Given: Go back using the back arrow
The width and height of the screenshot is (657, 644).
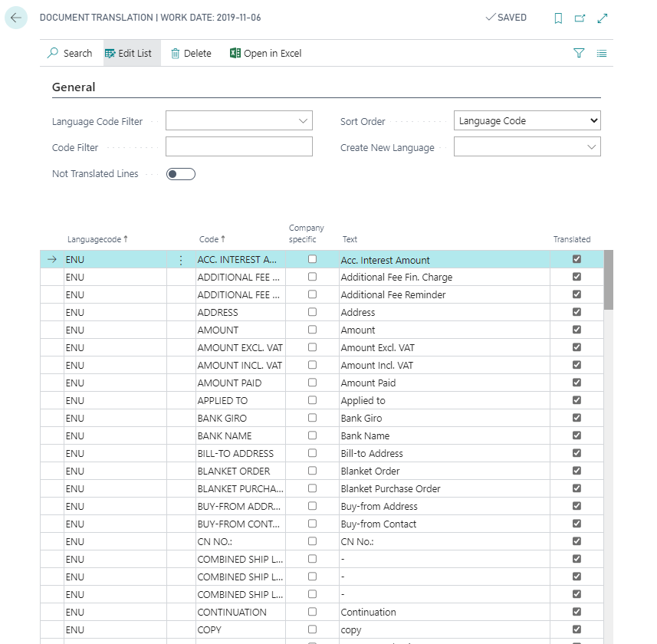Looking at the screenshot, I should point(16,18).
